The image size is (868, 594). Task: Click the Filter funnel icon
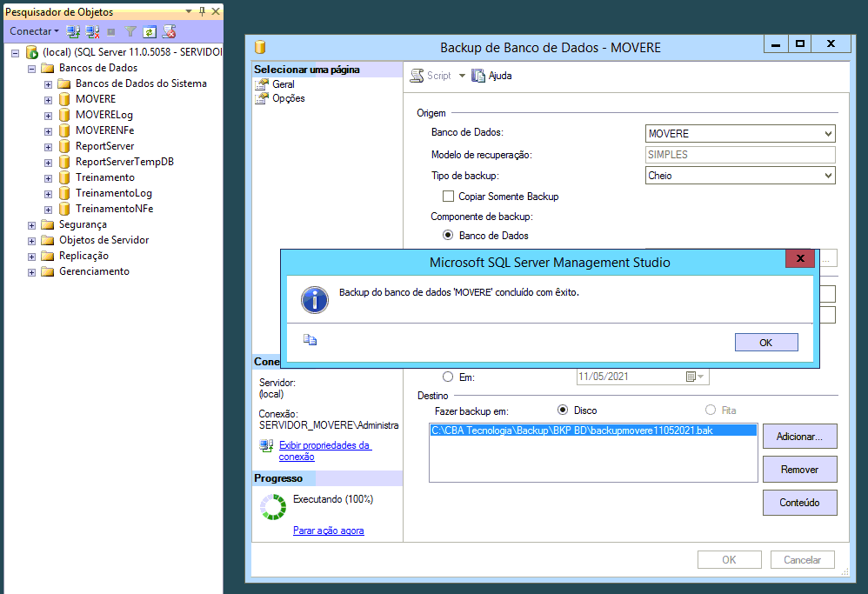tap(130, 31)
